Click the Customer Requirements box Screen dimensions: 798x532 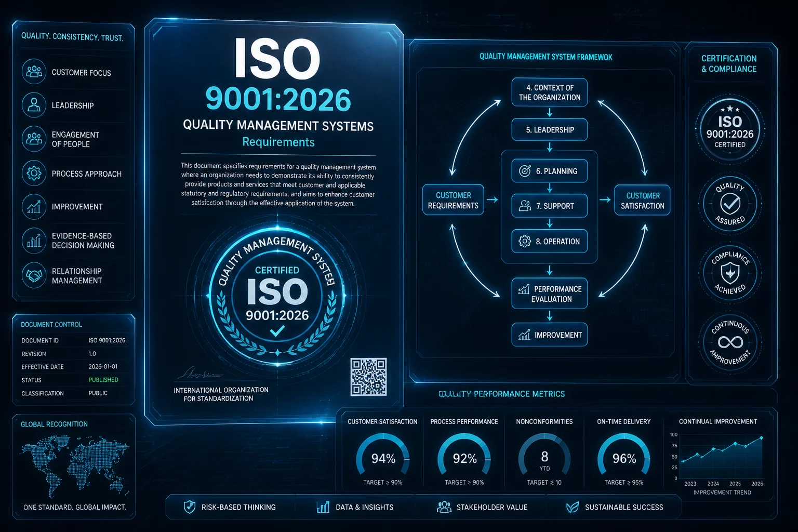point(453,200)
